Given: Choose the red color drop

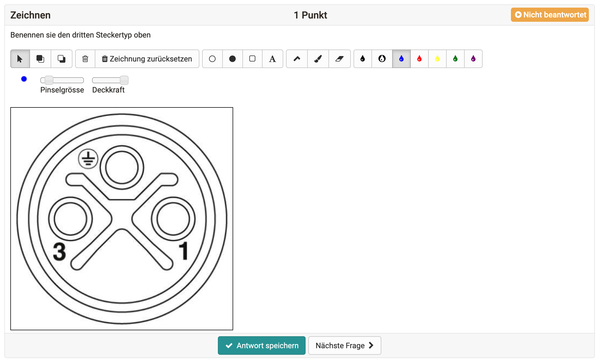Looking at the screenshot, I should pos(419,59).
